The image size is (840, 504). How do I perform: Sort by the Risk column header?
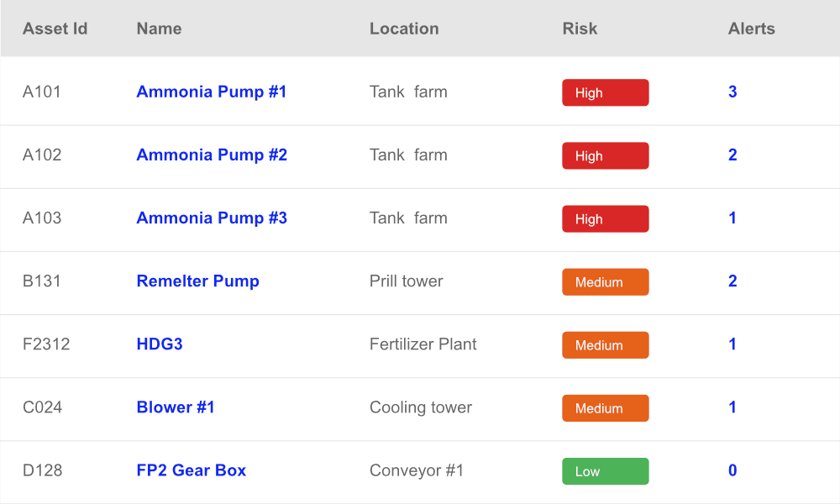[580, 29]
